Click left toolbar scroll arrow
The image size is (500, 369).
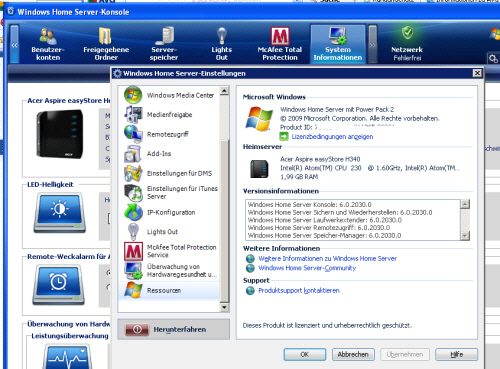pos(14,44)
